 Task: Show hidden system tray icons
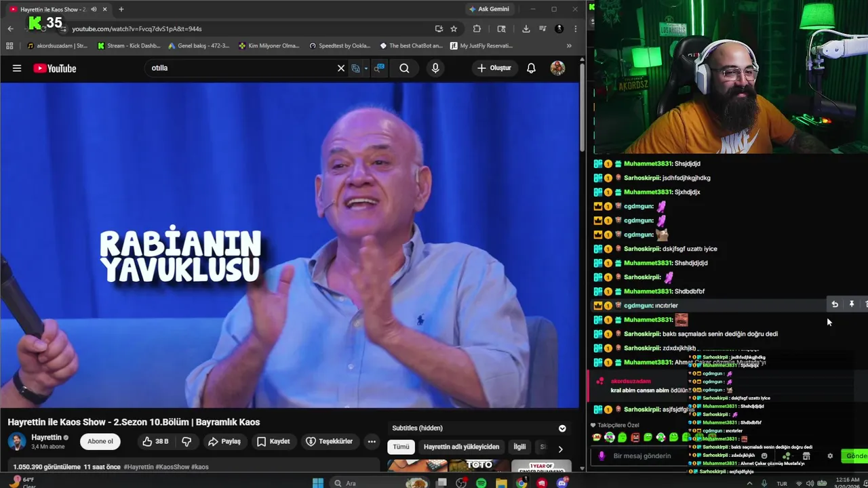tap(749, 483)
